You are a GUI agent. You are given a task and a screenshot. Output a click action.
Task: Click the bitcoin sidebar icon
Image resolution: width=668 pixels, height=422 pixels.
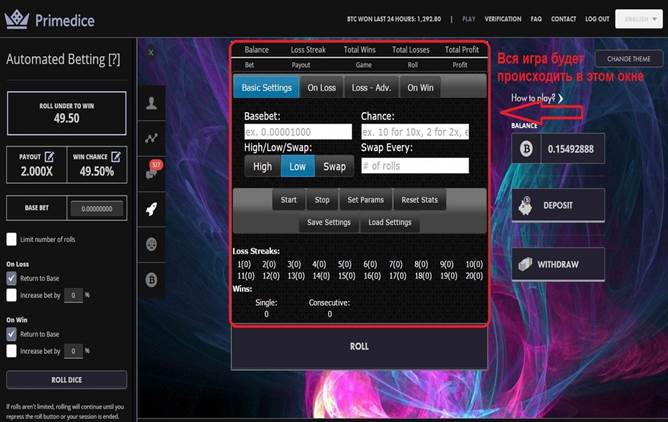click(151, 280)
